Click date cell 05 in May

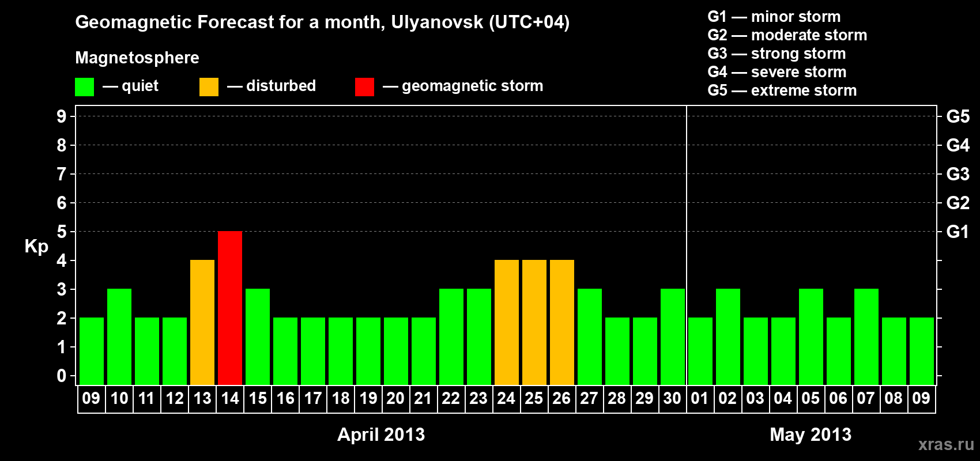[811, 399]
